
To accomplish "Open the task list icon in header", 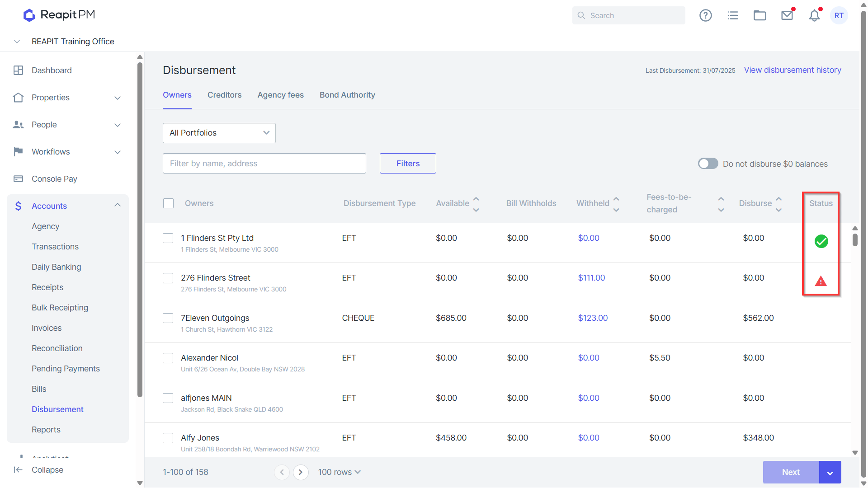I will pos(733,15).
